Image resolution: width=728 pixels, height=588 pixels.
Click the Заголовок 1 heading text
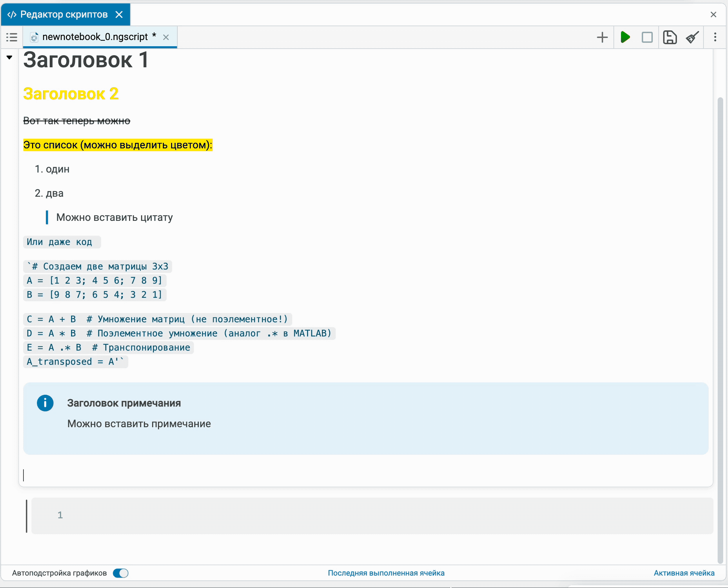pyautogui.click(x=86, y=60)
